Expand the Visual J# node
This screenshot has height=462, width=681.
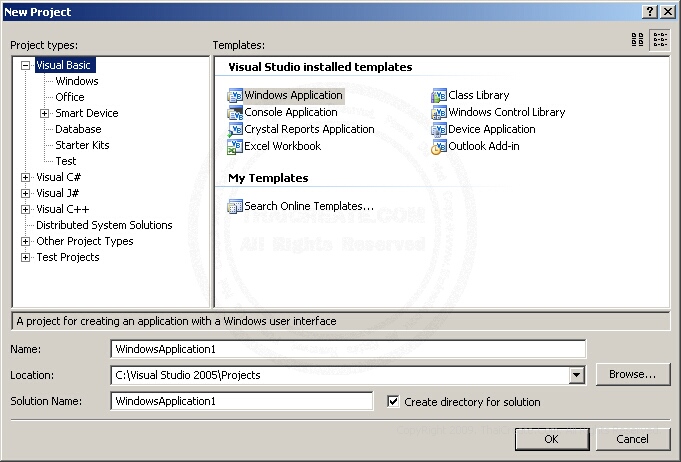[x=26, y=193]
